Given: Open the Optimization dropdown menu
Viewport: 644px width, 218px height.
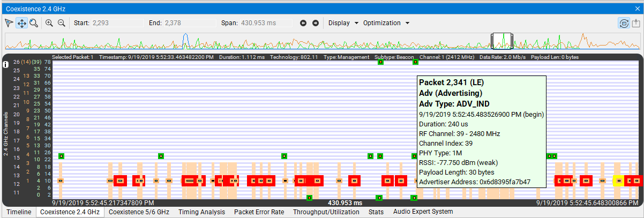Looking at the screenshot, I should 386,23.
